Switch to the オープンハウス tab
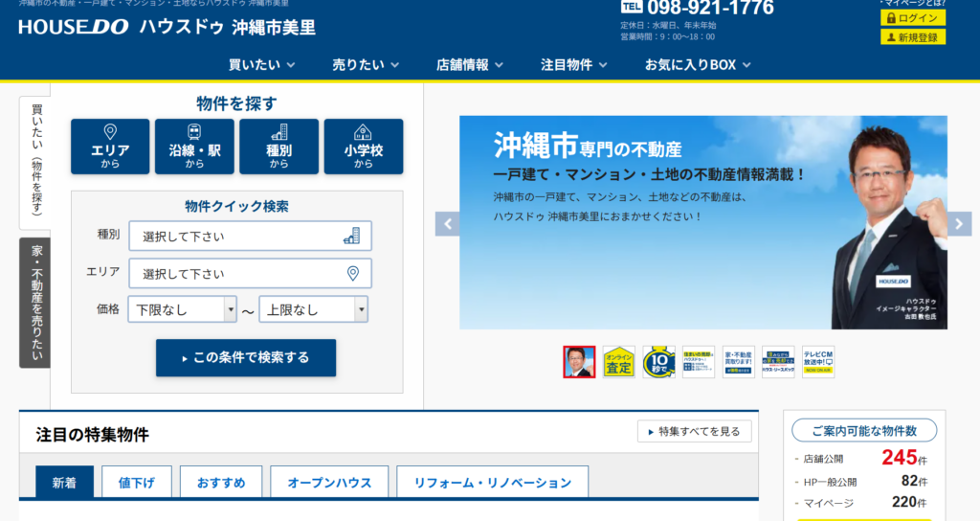 329,483
